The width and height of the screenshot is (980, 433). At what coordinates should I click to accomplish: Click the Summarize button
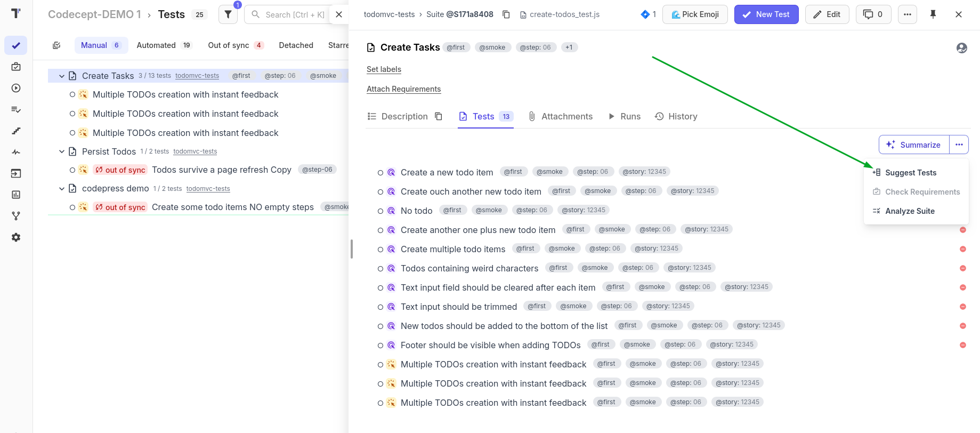click(x=914, y=145)
